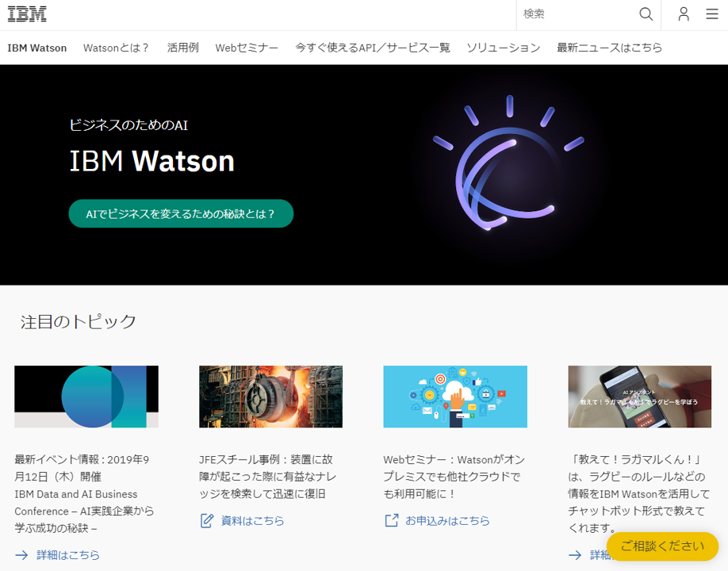728x571 pixels.
Task: Open the rugby smartphone thumbnail
Action: point(640,397)
